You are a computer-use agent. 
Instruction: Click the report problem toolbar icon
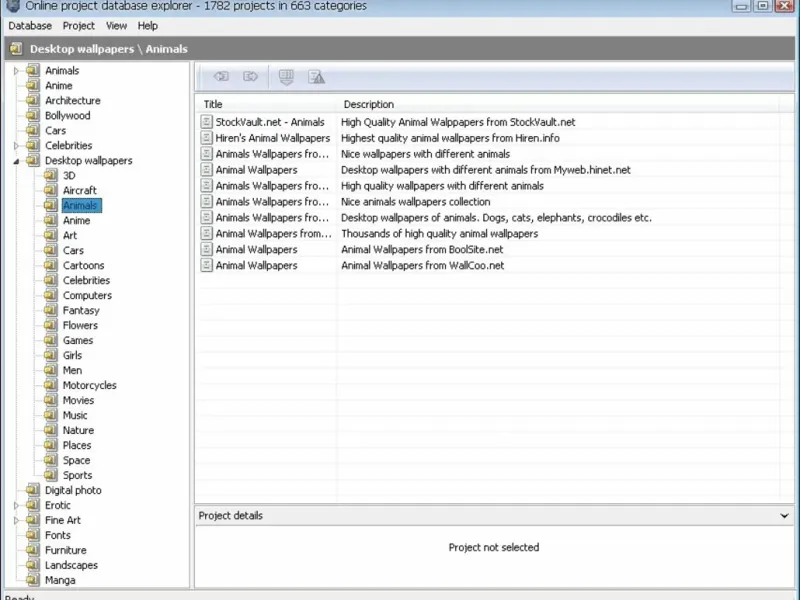coord(316,77)
